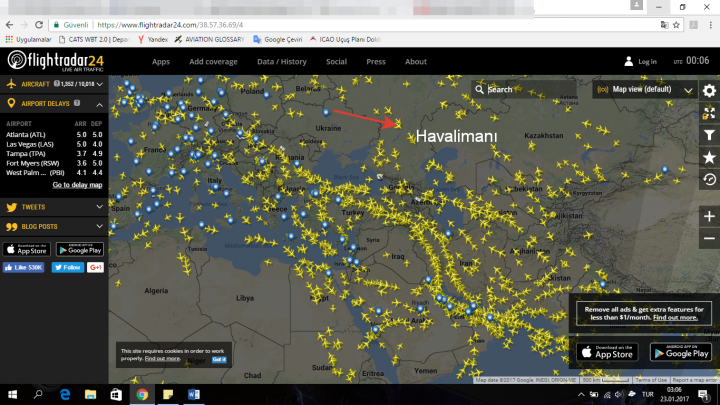This screenshot has height=405, width=720.
Task: Open Word from the Windows taskbar
Action: pos(193,395)
